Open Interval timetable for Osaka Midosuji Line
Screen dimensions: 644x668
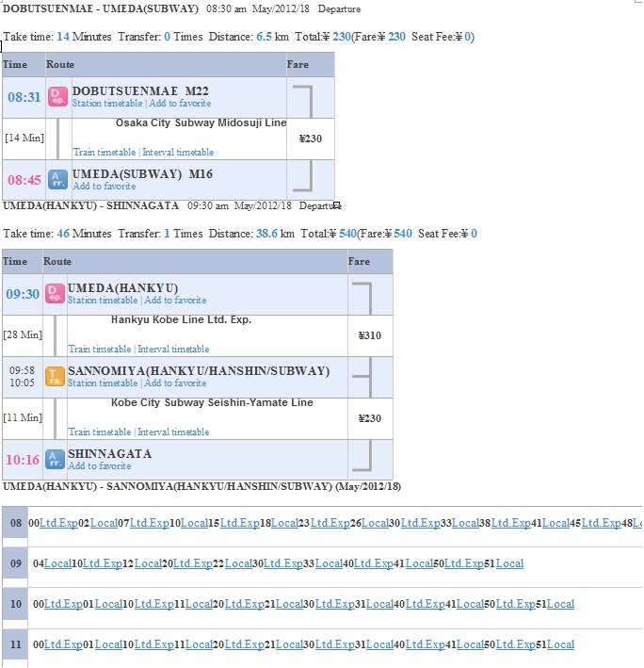point(178,152)
